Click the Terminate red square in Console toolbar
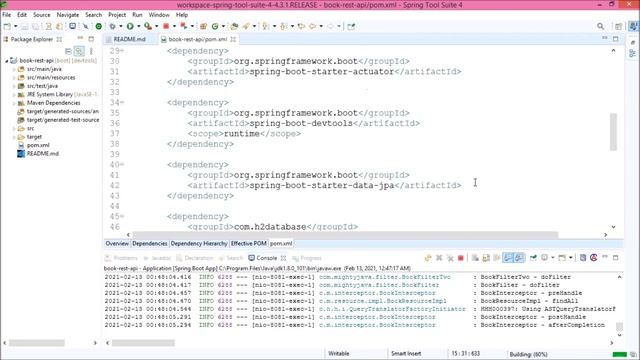 coord(461,258)
